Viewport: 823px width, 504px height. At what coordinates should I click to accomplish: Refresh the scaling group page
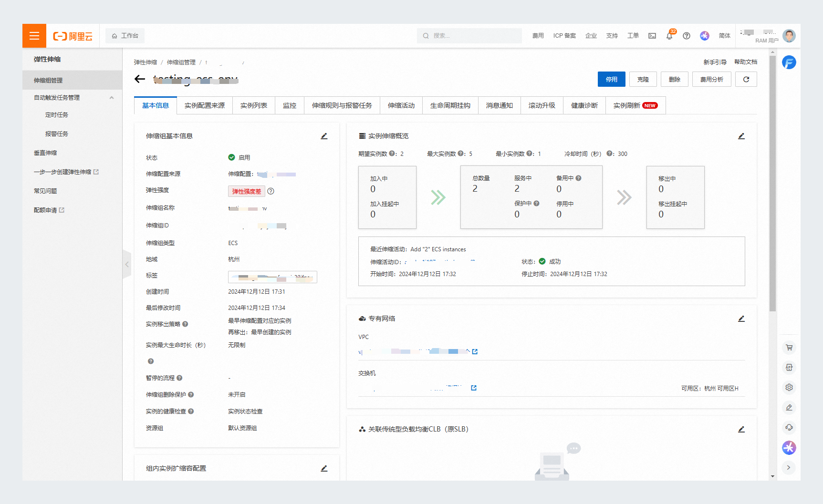pyautogui.click(x=746, y=79)
